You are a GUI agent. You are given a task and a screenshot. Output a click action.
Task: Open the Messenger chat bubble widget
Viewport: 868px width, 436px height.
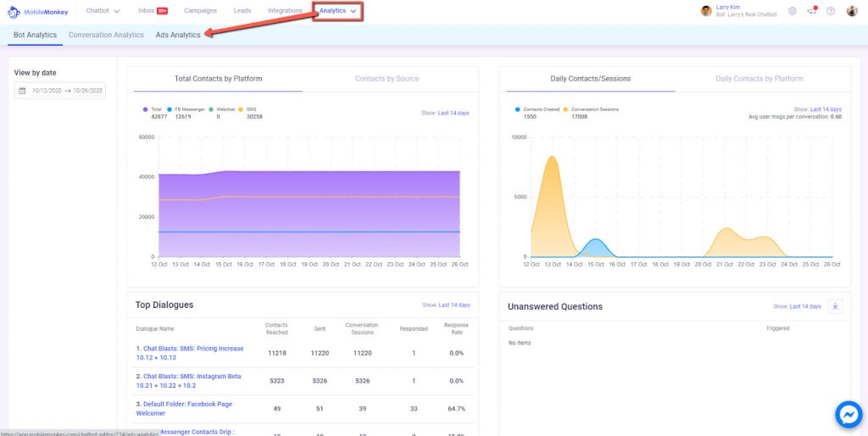[x=848, y=415]
